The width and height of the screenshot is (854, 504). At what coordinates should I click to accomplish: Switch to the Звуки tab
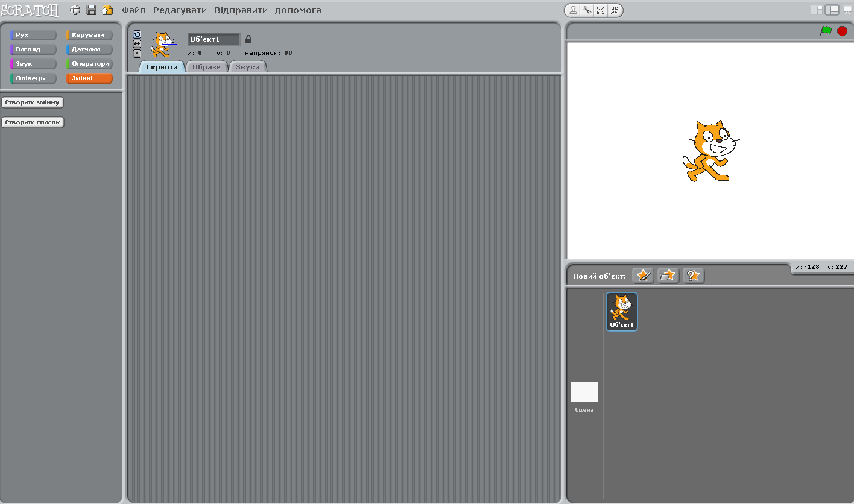point(248,67)
